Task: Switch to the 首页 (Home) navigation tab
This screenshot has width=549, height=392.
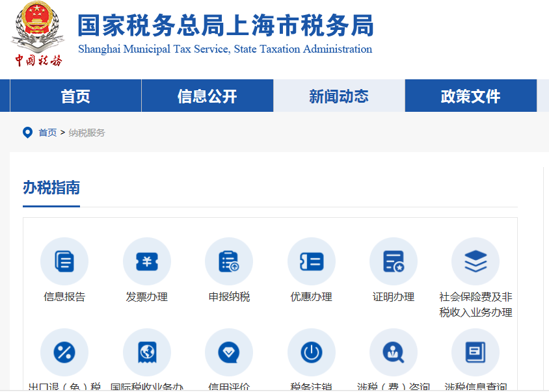Action: pos(75,96)
